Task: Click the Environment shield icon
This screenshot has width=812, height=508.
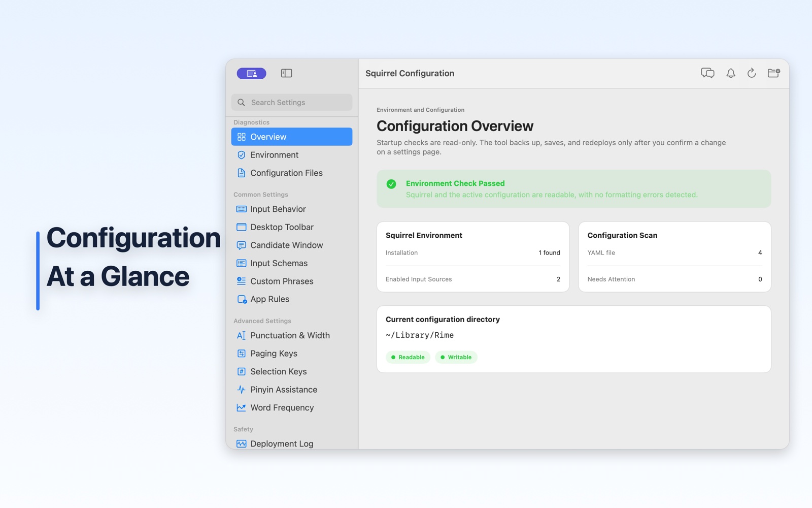Action: (242, 155)
